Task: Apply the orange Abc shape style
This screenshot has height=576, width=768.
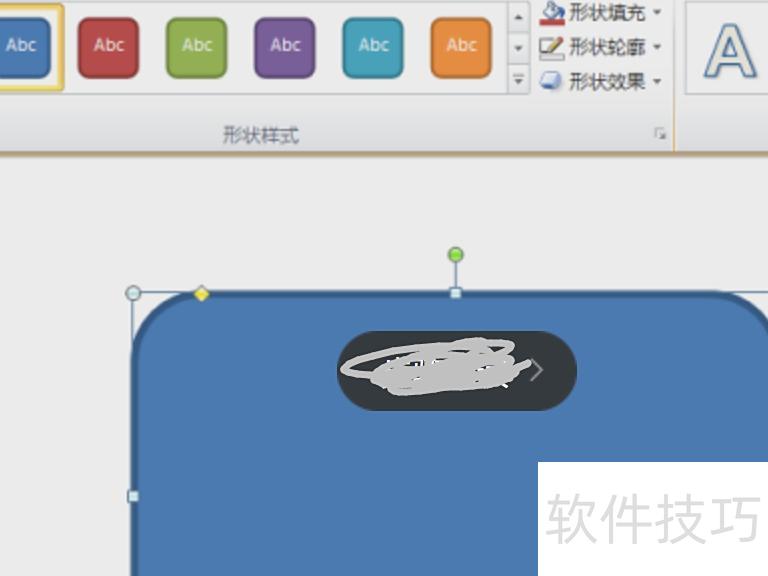Action: click(x=461, y=48)
